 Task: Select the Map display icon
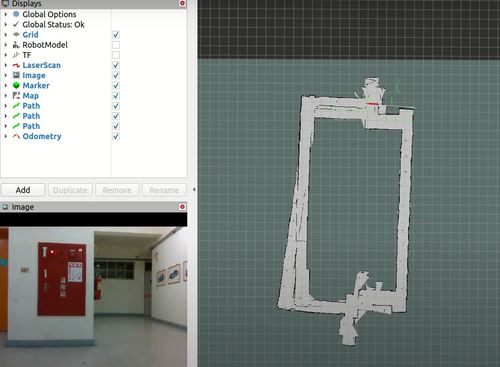pos(16,96)
